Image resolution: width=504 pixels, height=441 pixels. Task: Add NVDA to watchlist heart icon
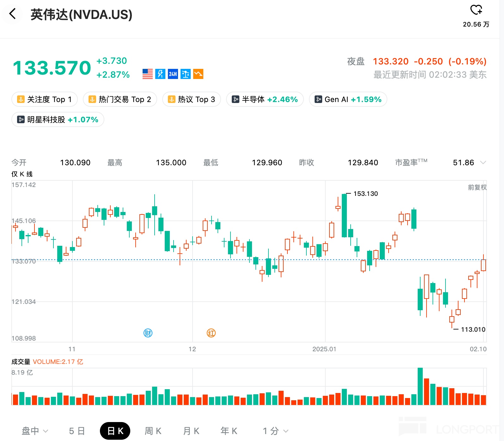click(x=476, y=10)
